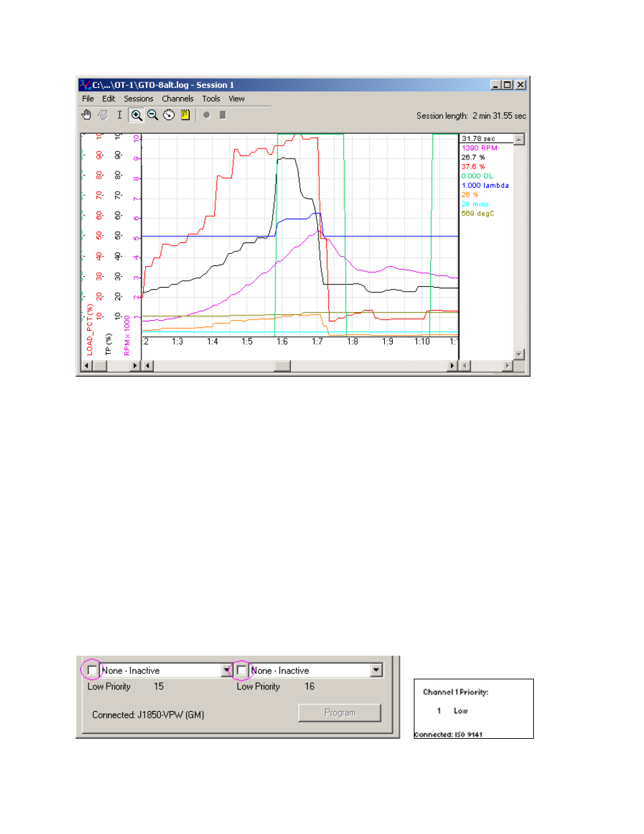644x834 pixels.
Task: Open the yellow notes icon
Action: 185,115
